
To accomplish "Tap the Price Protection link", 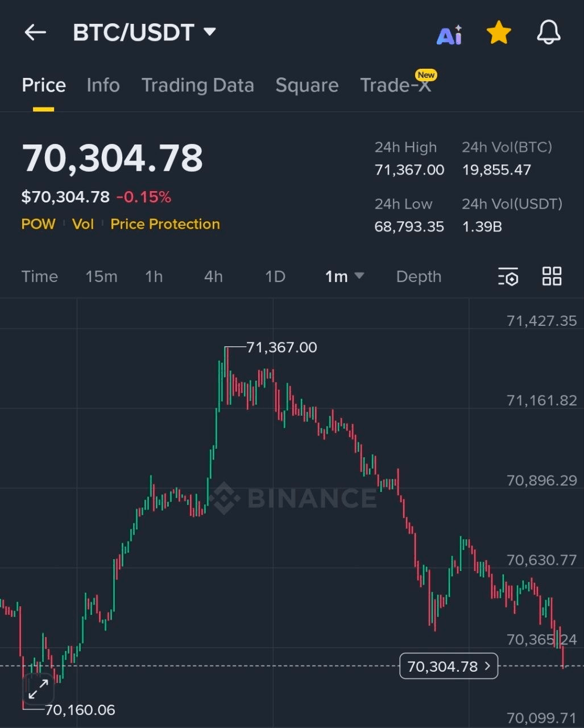I will (165, 224).
